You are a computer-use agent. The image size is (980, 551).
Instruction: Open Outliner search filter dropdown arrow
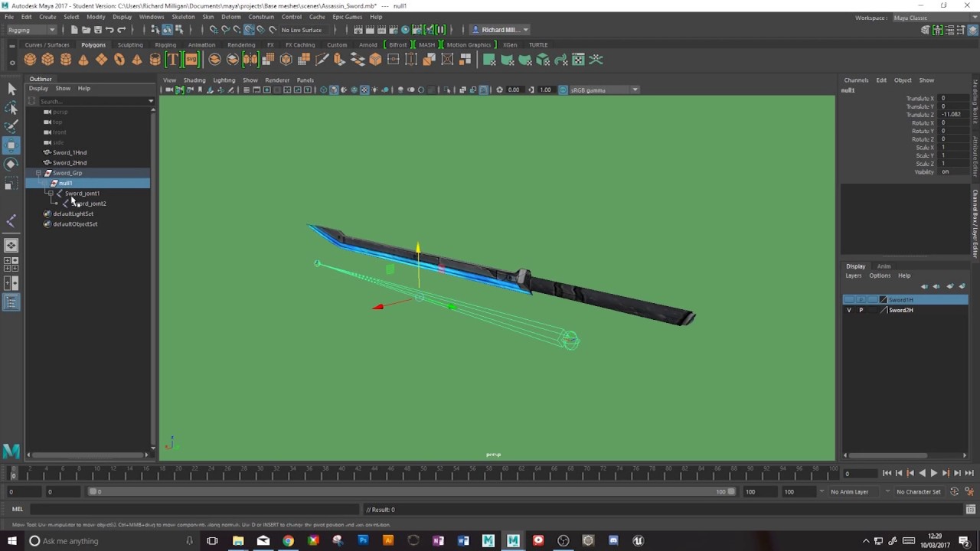click(151, 101)
